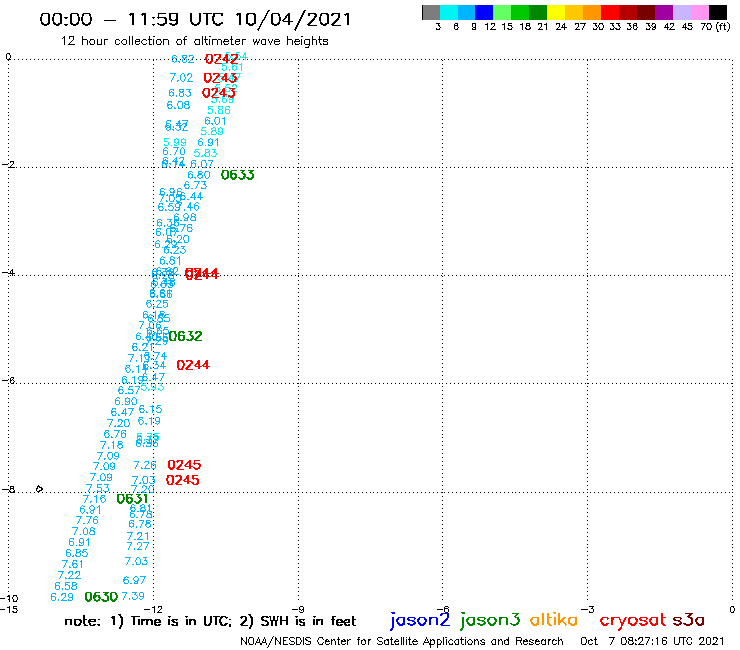The image size is (740, 650).
Task: Click the wave height value '7.53'
Action: tap(98, 488)
